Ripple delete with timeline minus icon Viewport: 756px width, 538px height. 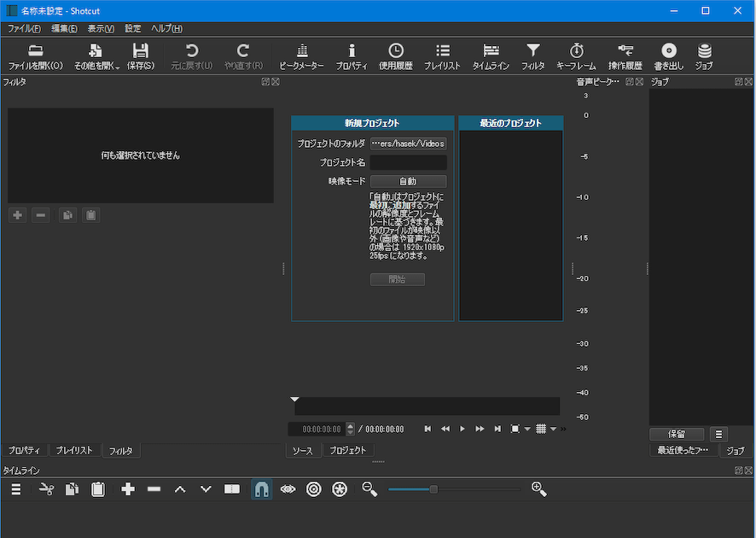click(154, 489)
